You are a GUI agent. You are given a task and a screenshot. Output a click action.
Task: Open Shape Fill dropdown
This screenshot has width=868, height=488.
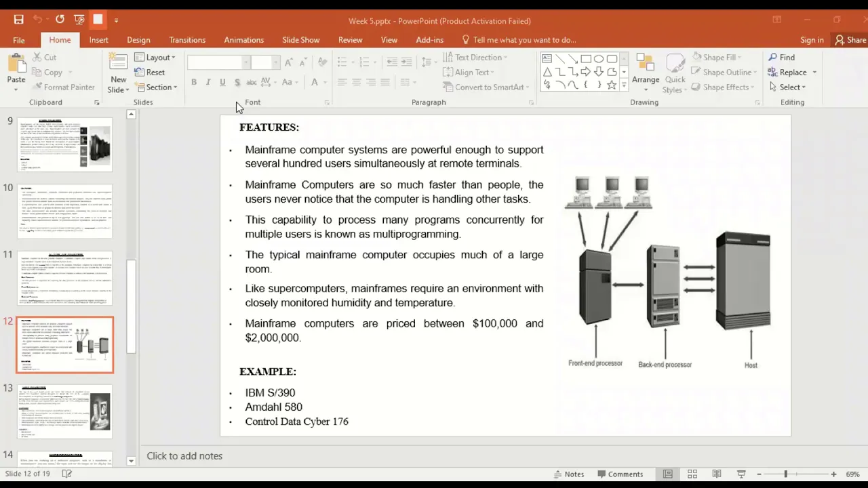point(717,58)
